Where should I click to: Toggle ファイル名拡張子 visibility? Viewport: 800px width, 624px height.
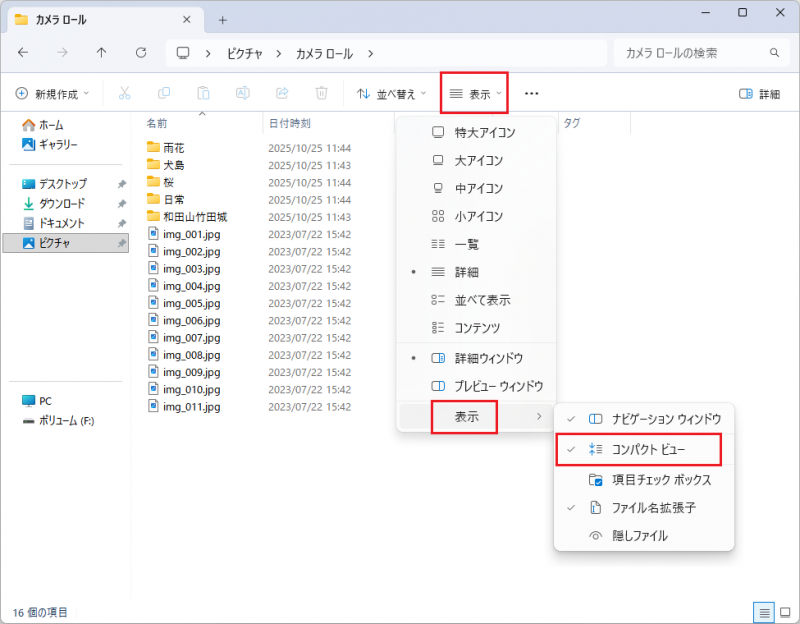[x=653, y=507]
